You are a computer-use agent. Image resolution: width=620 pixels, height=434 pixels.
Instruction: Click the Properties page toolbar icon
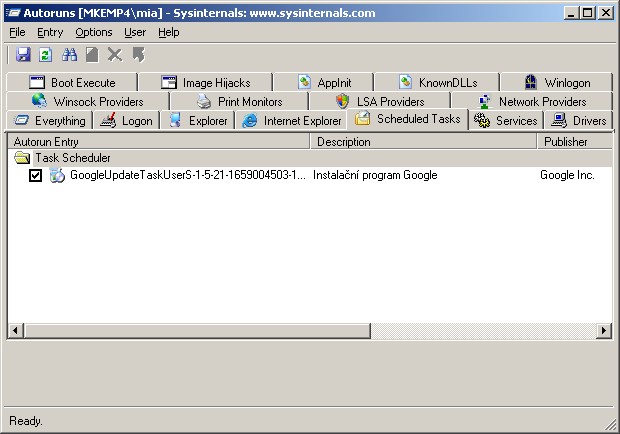(92, 55)
